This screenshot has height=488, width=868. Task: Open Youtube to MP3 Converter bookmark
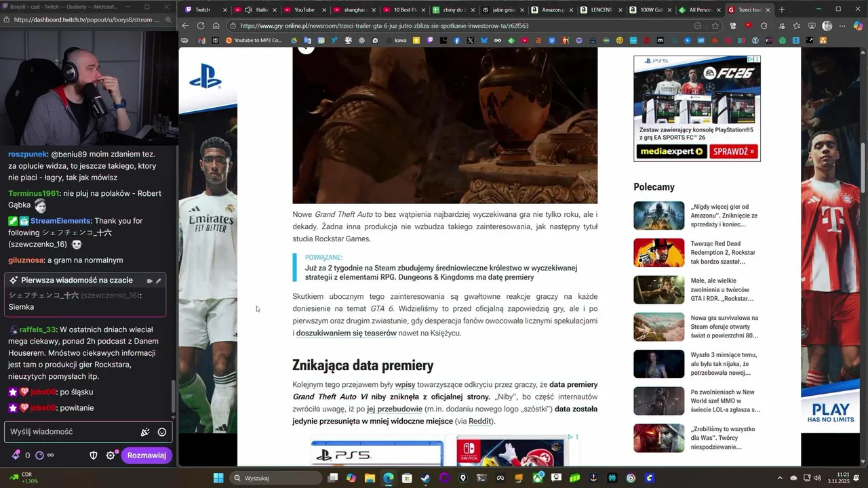[x=253, y=41]
